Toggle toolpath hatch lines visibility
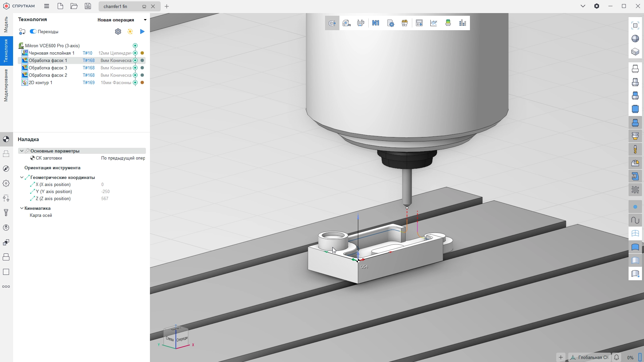Viewport: 644px width, 362px height. click(635, 190)
